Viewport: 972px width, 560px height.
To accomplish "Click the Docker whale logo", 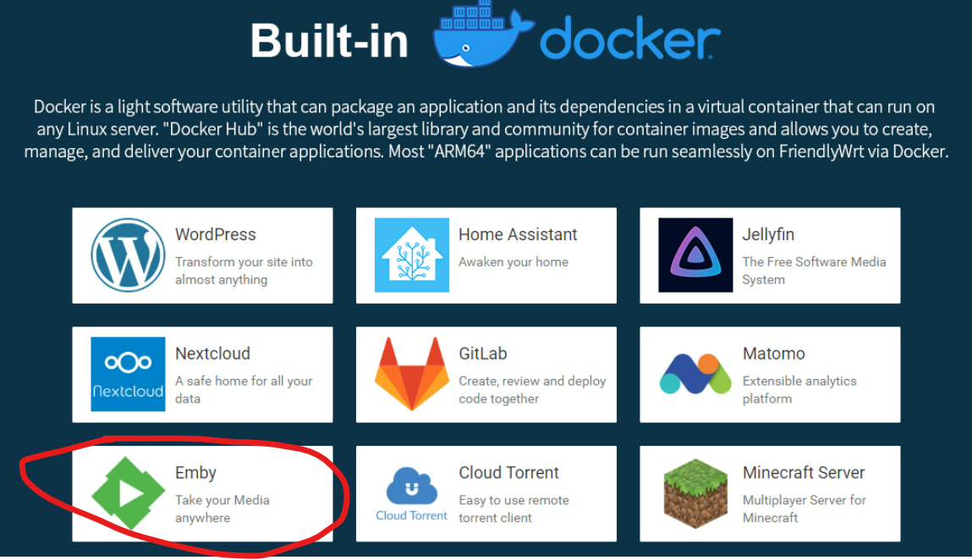I will tap(484, 34).
